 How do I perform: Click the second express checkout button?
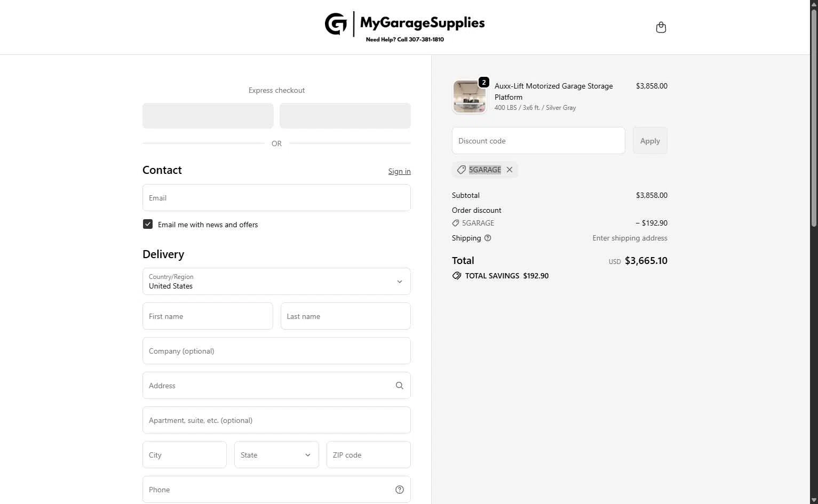[x=345, y=116]
